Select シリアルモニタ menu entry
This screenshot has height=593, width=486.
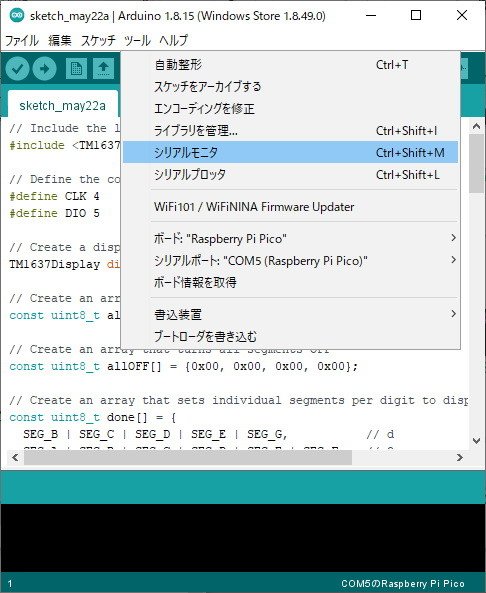pos(290,152)
